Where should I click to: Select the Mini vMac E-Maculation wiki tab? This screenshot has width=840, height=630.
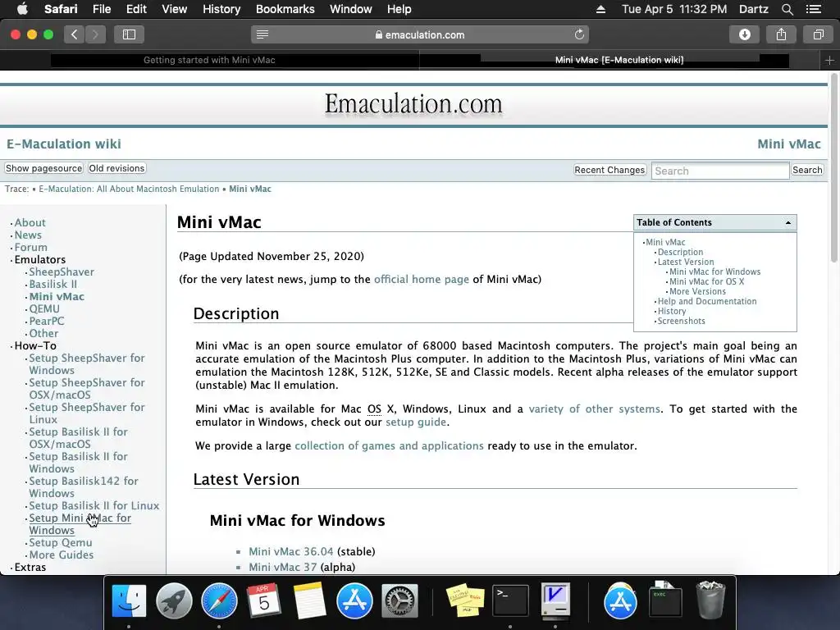coord(619,60)
